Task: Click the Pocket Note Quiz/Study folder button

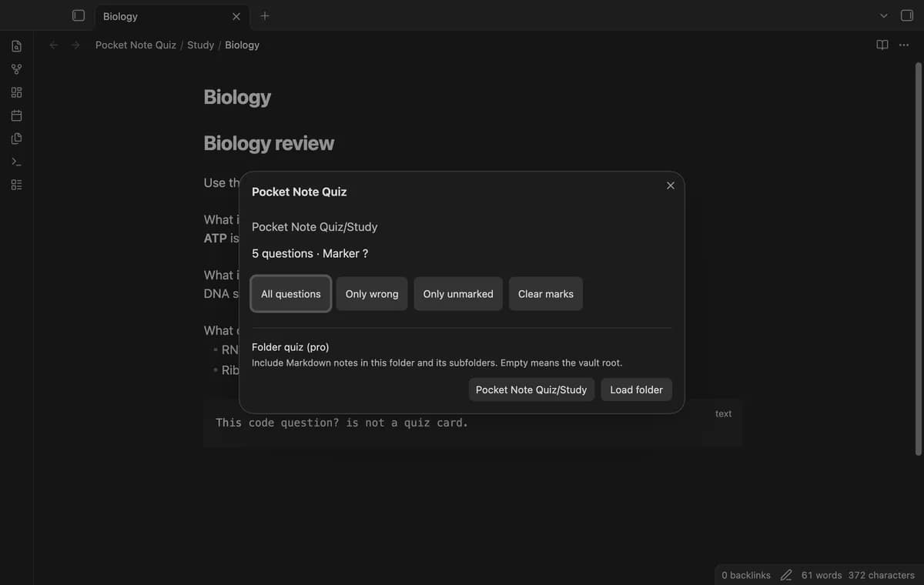Action: pyautogui.click(x=531, y=389)
